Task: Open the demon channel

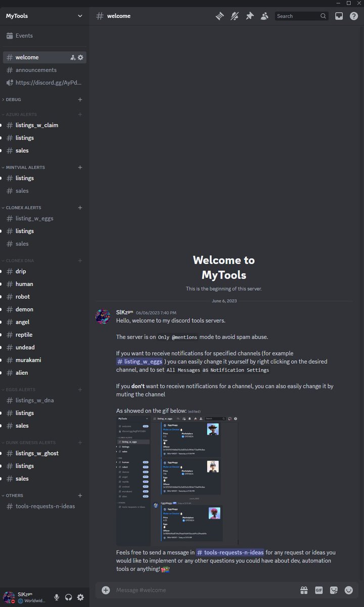Action: pos(44,309)
